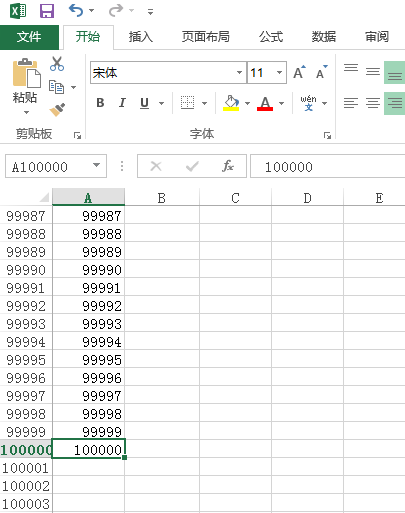405x513 pixels.
Task: Increase font size with large A
Action: pos(299,72)
